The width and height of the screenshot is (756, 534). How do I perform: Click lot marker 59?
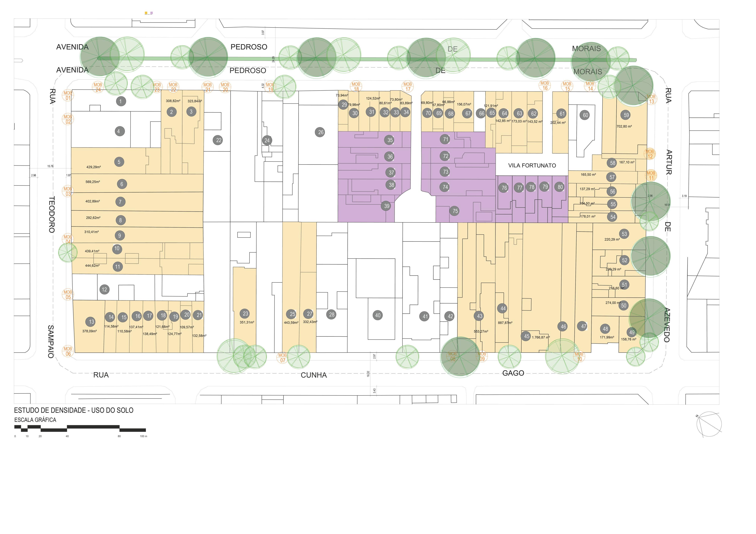(626, 115)
